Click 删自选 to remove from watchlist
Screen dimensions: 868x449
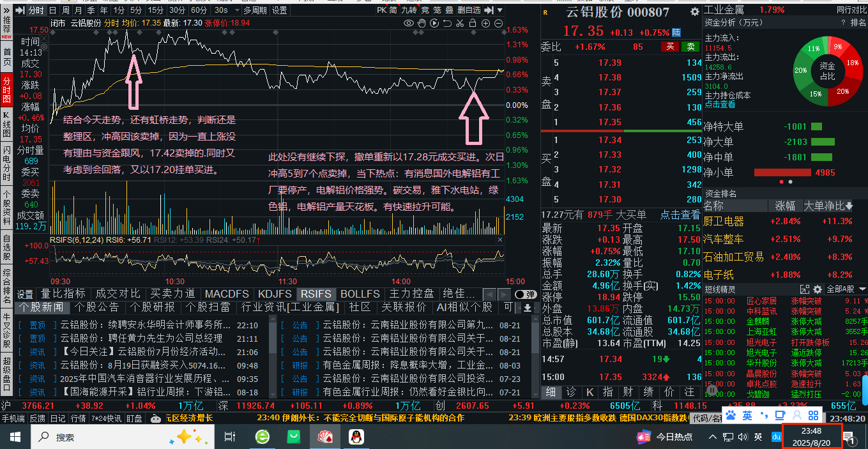(x=469, y=10)
